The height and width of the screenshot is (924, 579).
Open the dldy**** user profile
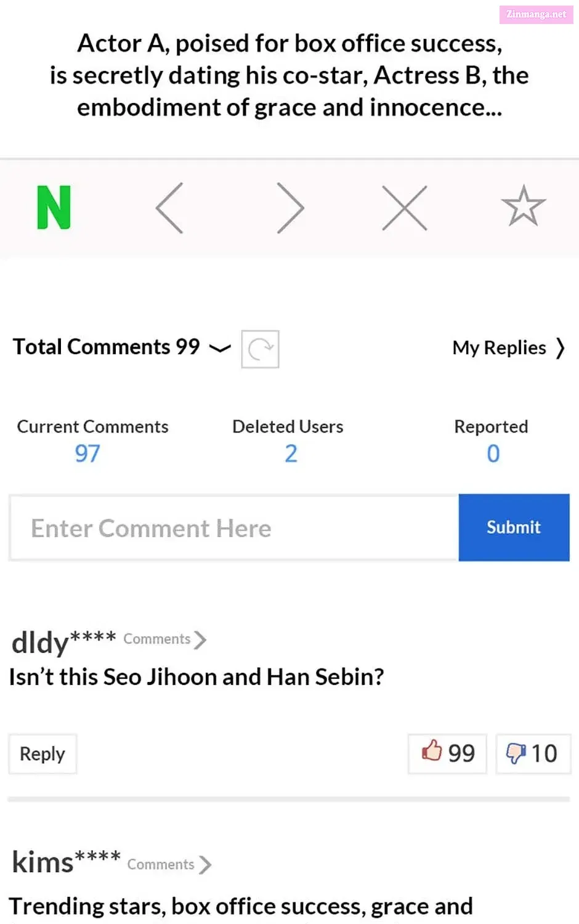[x=63, y=642]
